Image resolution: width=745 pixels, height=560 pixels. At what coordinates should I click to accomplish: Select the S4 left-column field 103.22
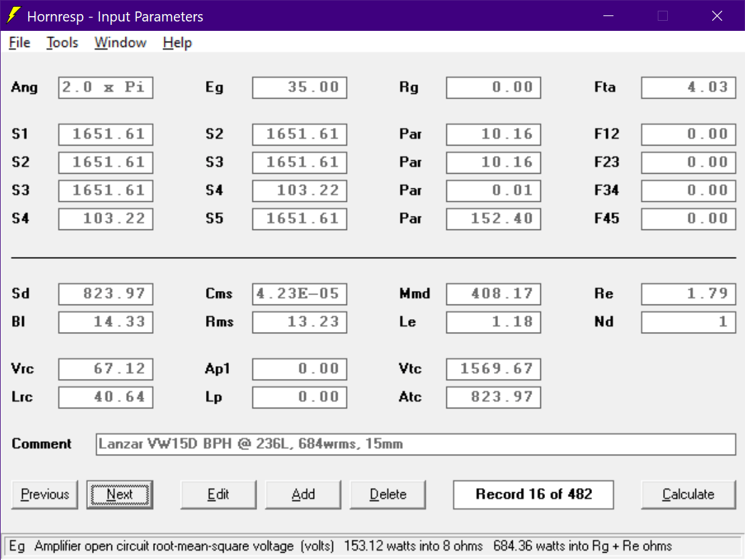(105, 219)
